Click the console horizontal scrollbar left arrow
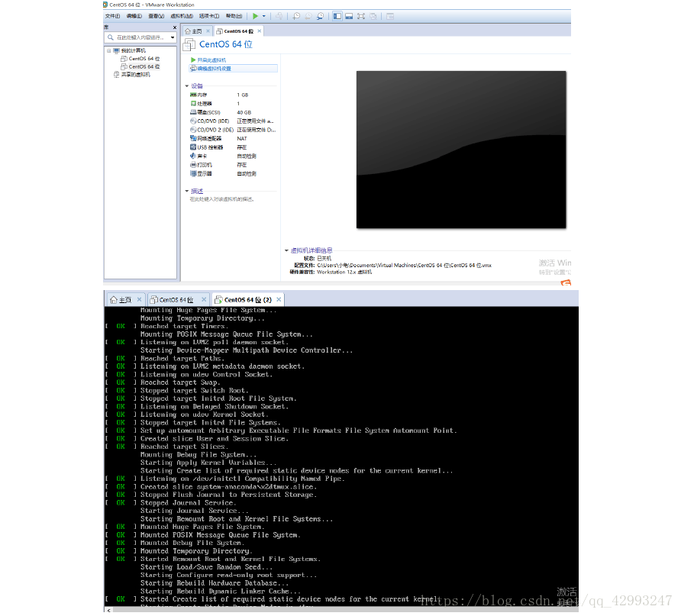This screenshot has height=616, width=681. (x=108, y=610)
